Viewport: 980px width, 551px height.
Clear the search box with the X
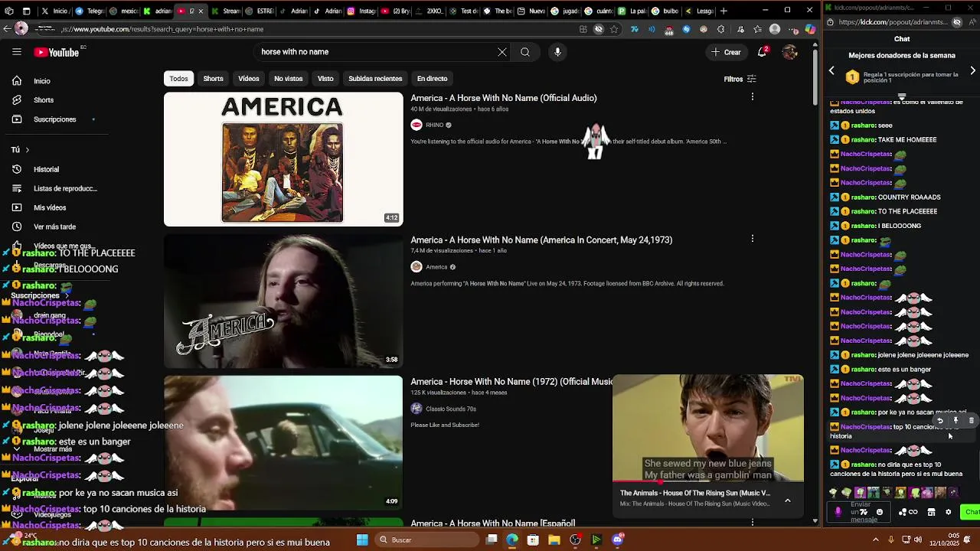point(502,52)
